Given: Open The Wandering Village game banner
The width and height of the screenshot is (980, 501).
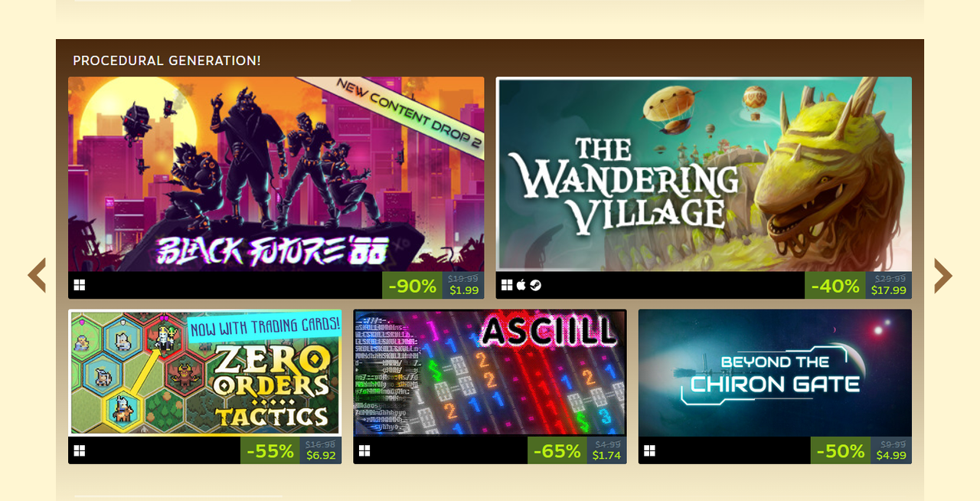Looking at the screenshot, I should coord(704,174).
